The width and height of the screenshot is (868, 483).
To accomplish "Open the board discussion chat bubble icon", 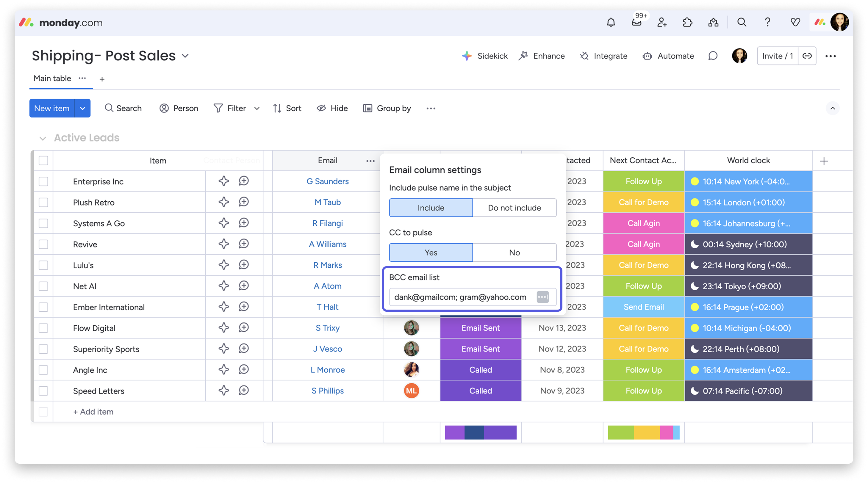I will coord(713,56).
